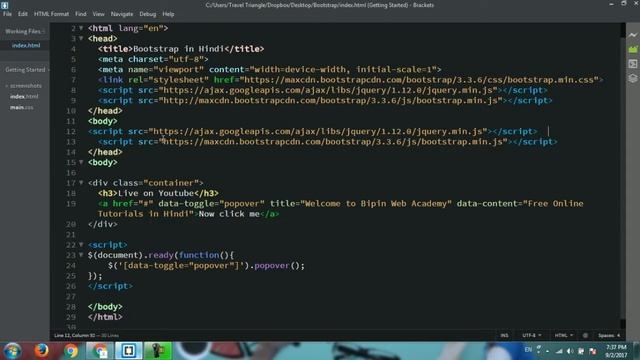Screen dimensions: 640x360
Task: Click the Brackets app icon in title bar
Action: pyautogui.click(x=4, y=5)
